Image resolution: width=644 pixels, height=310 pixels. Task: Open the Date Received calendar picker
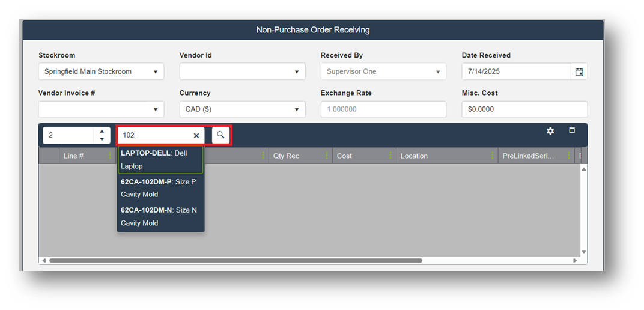[x=579, y=71]
